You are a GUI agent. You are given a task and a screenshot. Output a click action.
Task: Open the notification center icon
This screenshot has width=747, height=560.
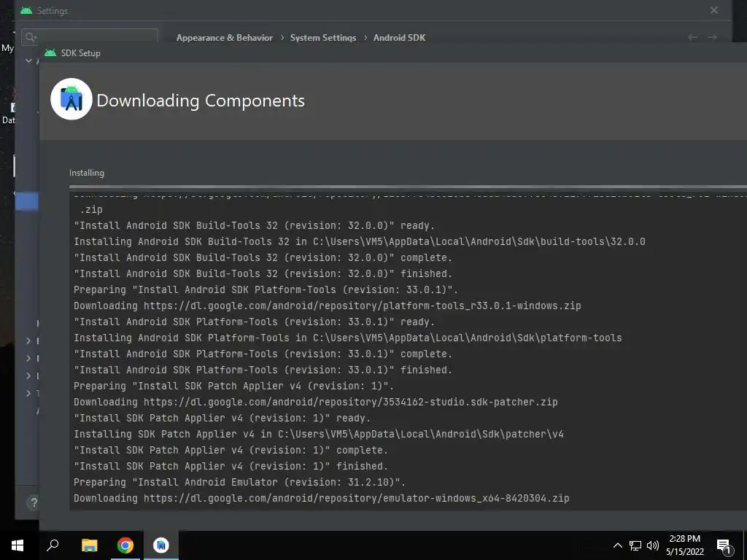tap(723, 545)
